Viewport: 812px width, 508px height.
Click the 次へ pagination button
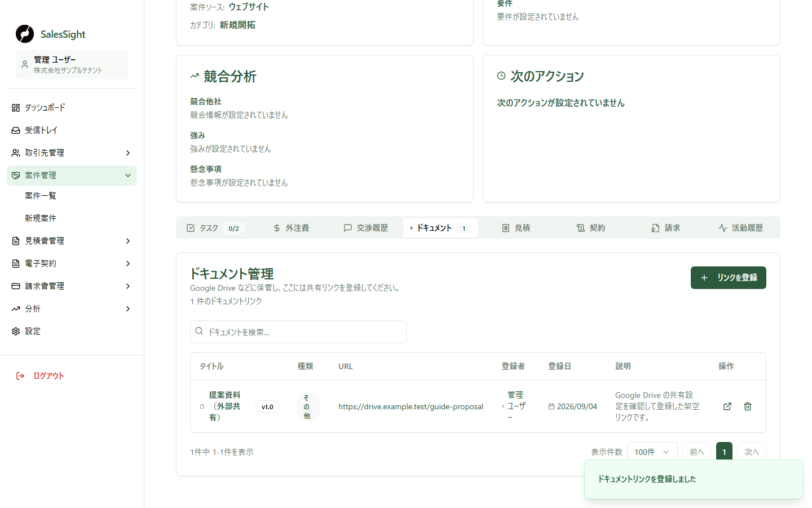tap(752, 452)
